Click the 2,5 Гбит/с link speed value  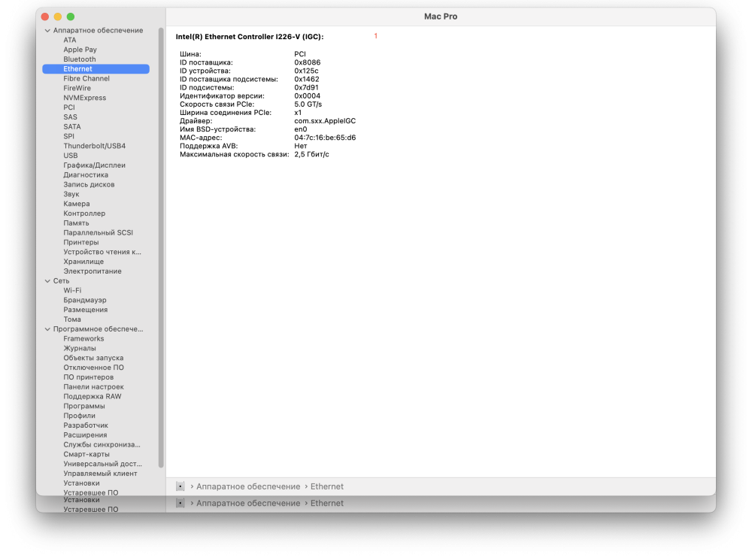[x=312, y=154]
